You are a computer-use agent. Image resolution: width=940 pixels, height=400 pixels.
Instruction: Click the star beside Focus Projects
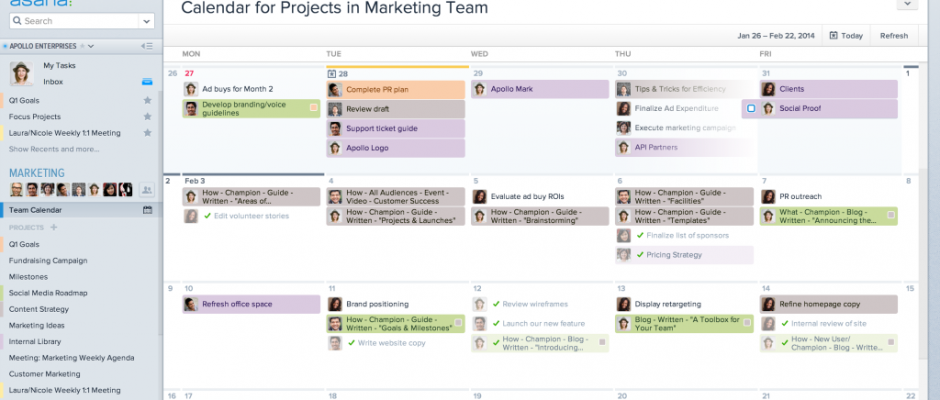click(x=148, y=116)
